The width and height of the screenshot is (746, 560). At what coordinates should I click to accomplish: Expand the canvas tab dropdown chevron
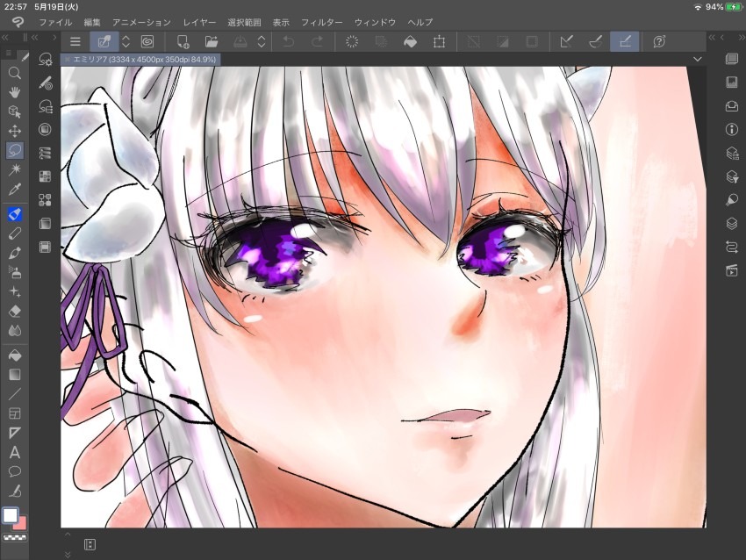click(x=697, y=59)
